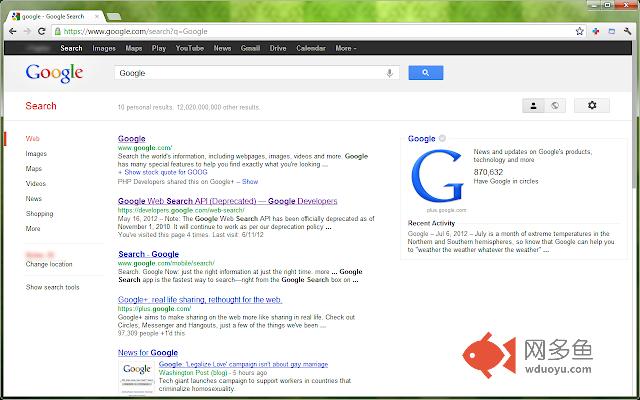The height and width of the screenshot is (400, 640).
Task: Click the blue window extension icon
Action: [x=611, y=31]
